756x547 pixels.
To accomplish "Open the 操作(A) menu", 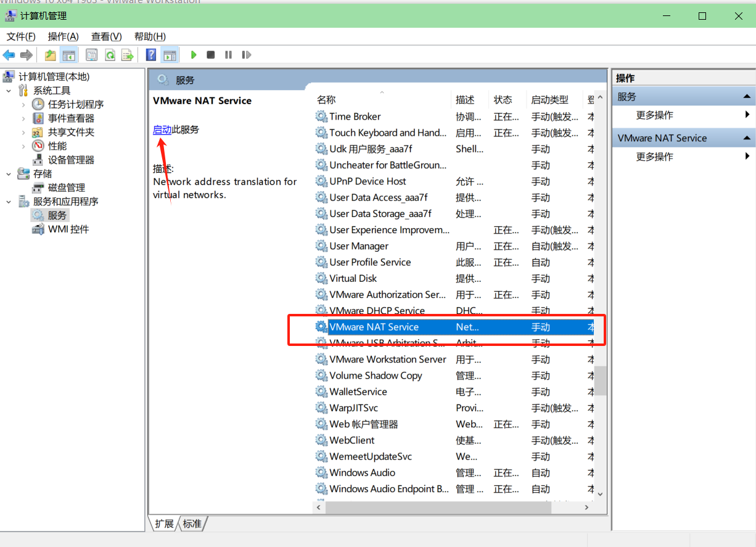I will pyautogui.click(x=64, y=36).
